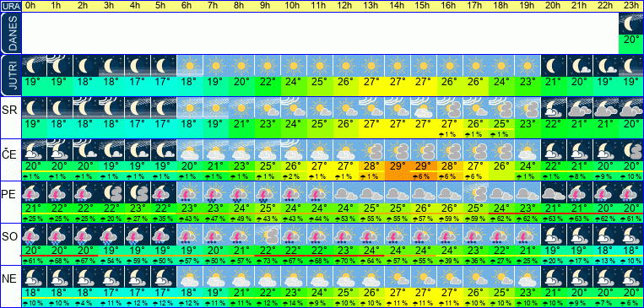This screenshot has width=644, height=308.
Task: Click NE 0h night cloud icon
Action: (x=34, y=277)
